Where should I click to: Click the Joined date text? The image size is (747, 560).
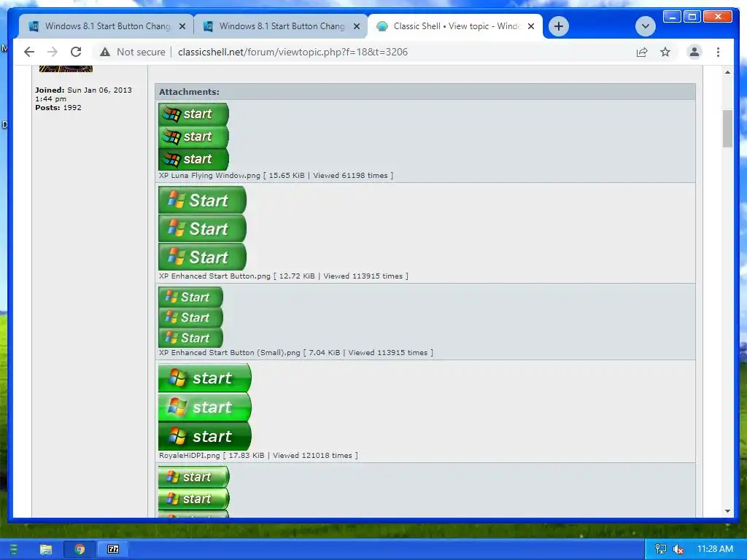point(83,94)
